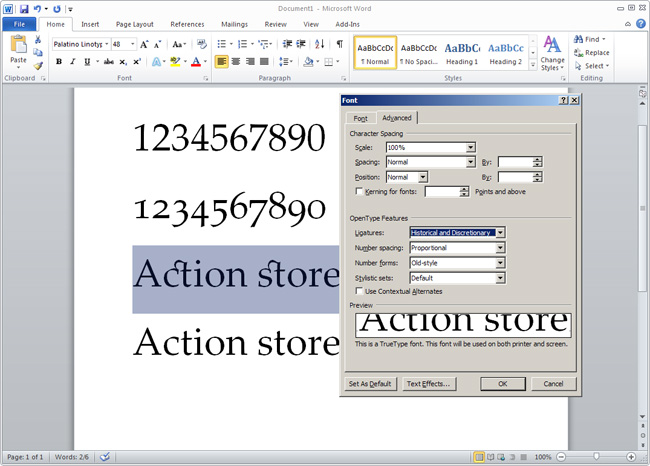Open the Page Layout ribbon tab
The height and width of the screenshot is (466, 650).
tap(135, 24)
